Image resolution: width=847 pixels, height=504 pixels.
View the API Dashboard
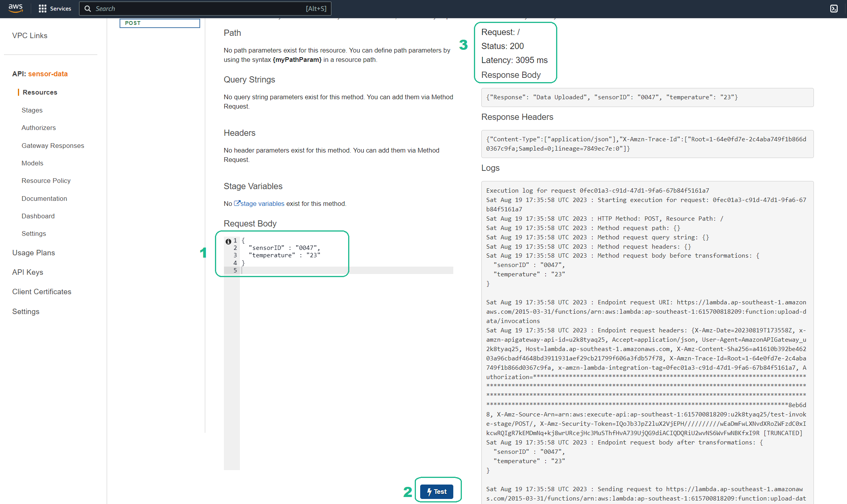point(38,216)
